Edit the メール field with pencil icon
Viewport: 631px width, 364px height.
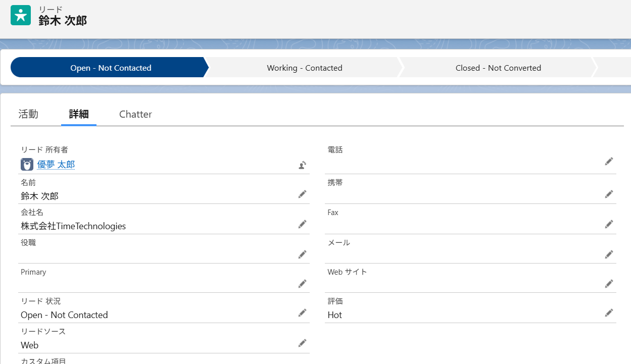click(609, 254)
